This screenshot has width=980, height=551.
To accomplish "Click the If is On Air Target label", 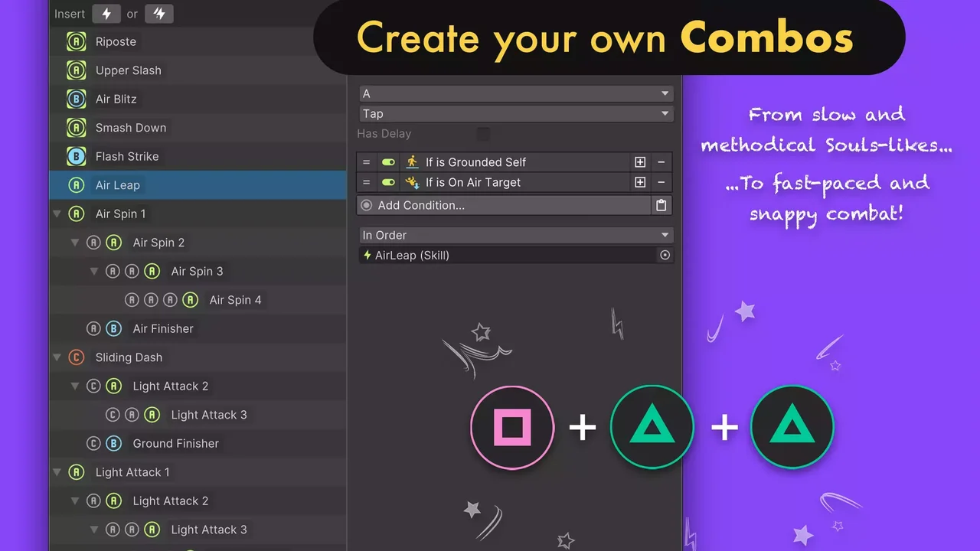I will 473,182.
